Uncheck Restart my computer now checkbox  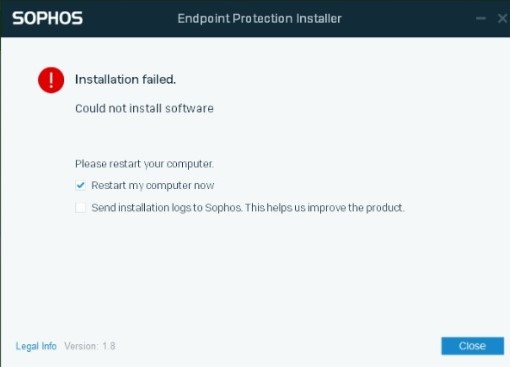click(x=80, y=185)
